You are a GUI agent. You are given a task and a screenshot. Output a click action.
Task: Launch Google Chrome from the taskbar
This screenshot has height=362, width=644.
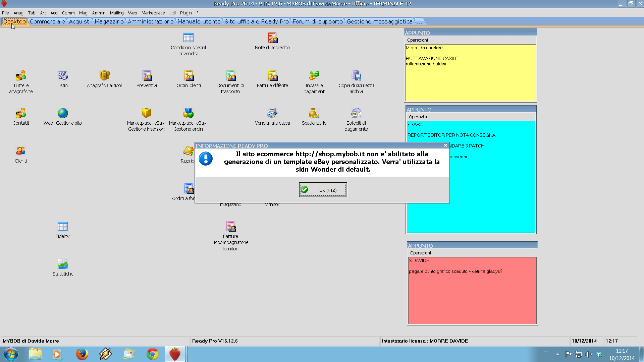pos(152,354)
